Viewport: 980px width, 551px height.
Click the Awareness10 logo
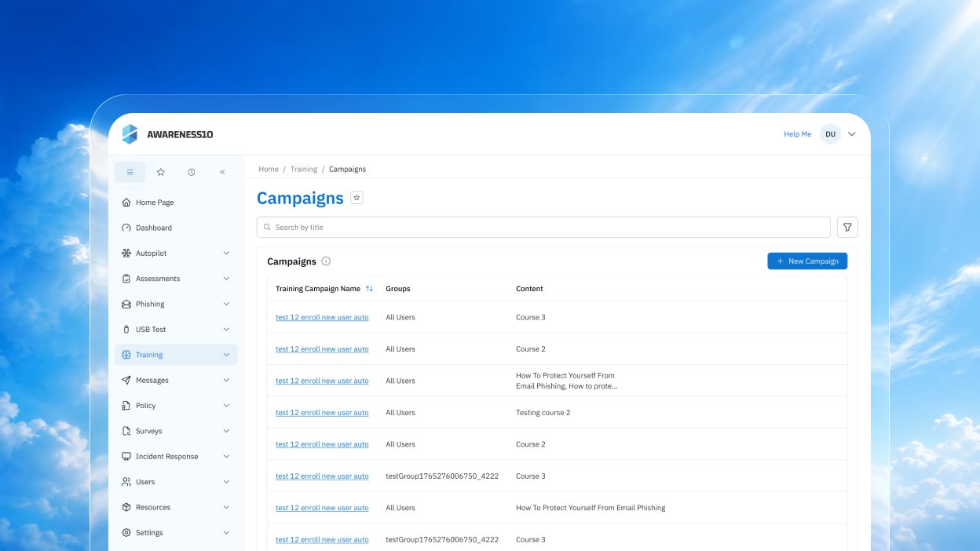[x=167, y=134]
